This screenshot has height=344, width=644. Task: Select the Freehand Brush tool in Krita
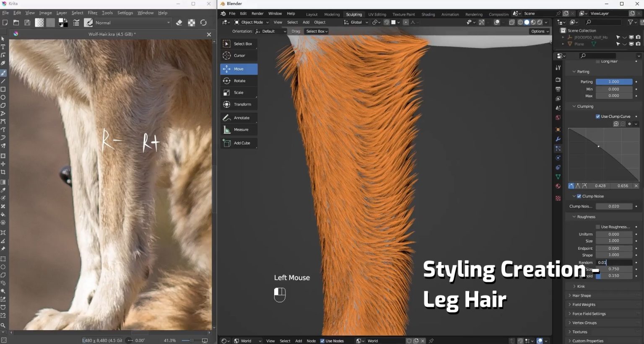[x=3, y=72]
